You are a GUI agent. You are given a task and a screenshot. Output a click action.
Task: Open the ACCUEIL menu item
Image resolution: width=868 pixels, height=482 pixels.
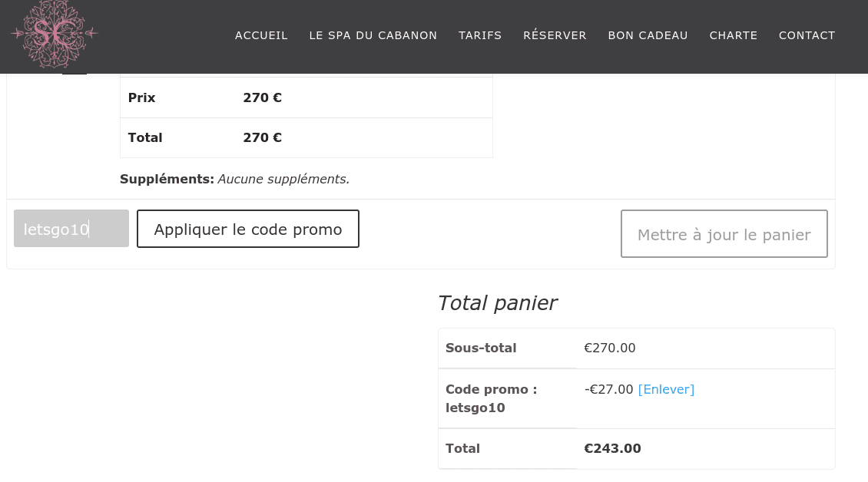coord(261,35)
